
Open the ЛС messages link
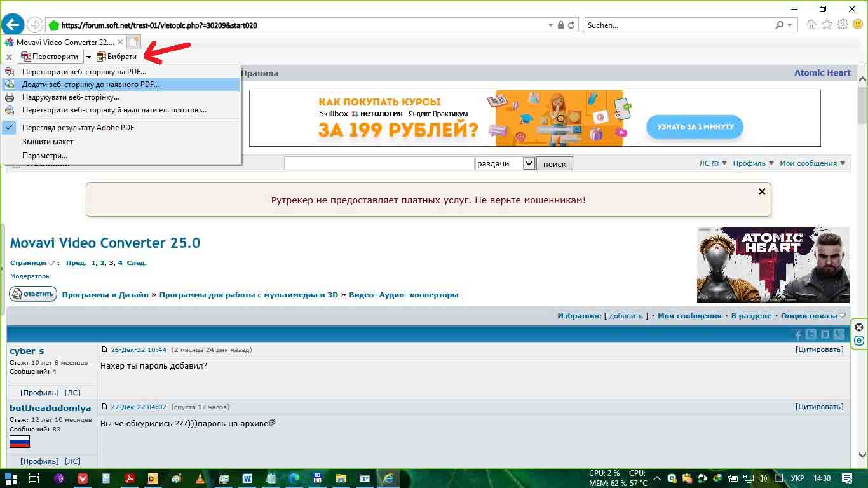tap(709, 163)
